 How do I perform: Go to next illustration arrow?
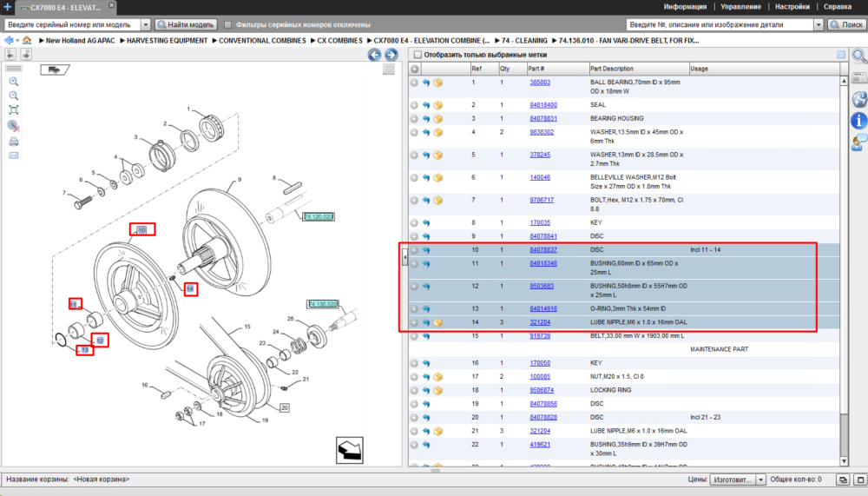pos(391,55)
